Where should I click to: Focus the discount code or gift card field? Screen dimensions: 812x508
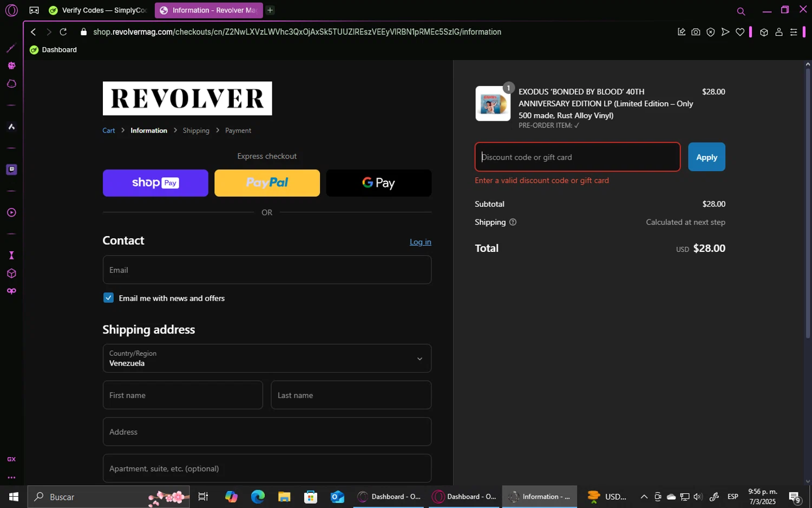click(x=578, y=157)
